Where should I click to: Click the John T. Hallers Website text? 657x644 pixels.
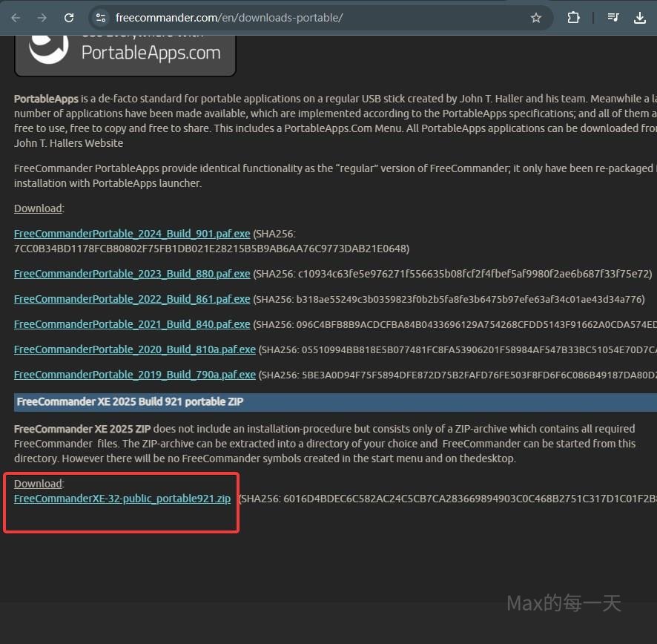[69, 143]
